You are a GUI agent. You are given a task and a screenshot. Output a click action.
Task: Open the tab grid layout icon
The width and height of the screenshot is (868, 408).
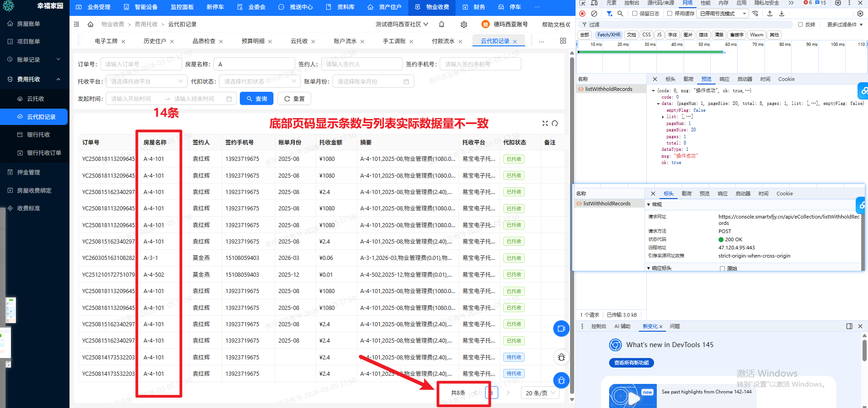(563, 41)
